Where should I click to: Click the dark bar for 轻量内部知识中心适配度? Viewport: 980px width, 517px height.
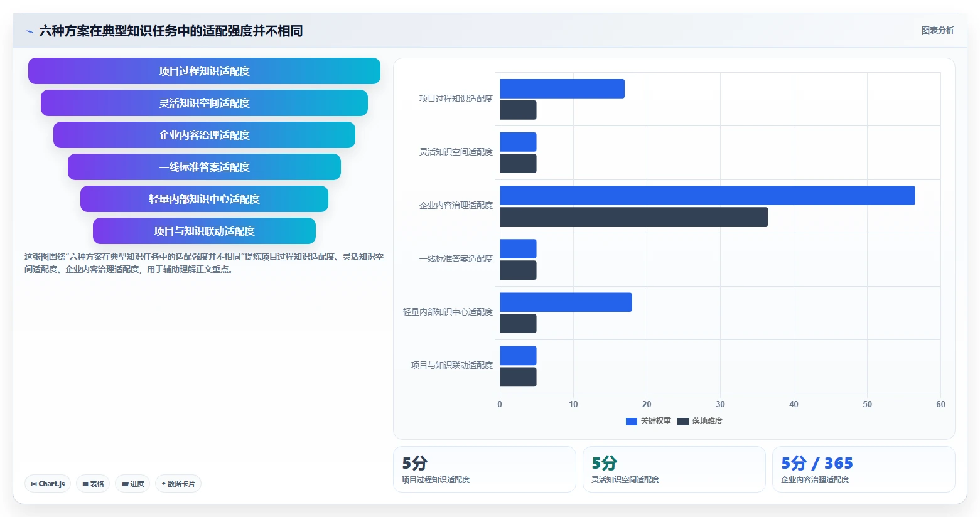[518, 324]
